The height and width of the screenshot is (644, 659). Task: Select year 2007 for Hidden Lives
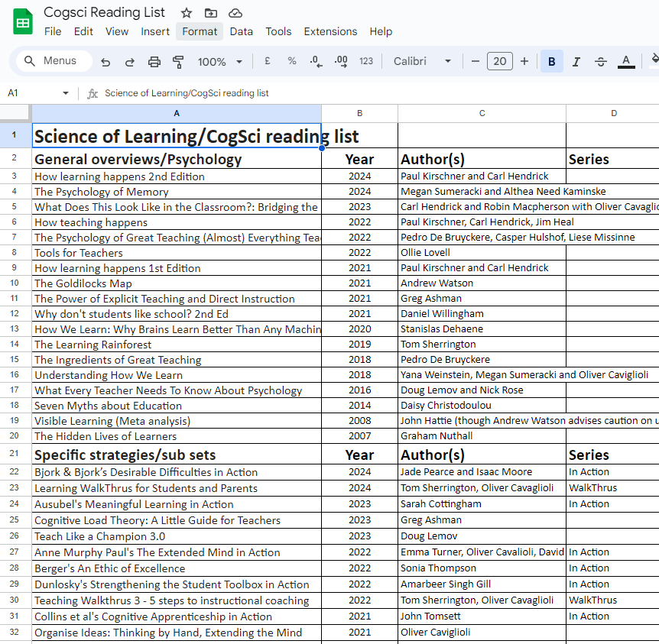(360, 436)
